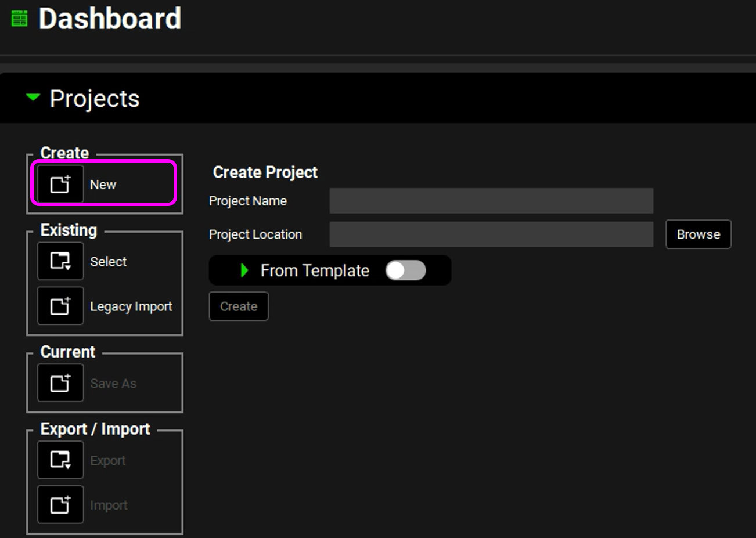Click into the Project Location field
Image resolution: width=756 pixels, height=538 pixels.
tap(491, 234)
